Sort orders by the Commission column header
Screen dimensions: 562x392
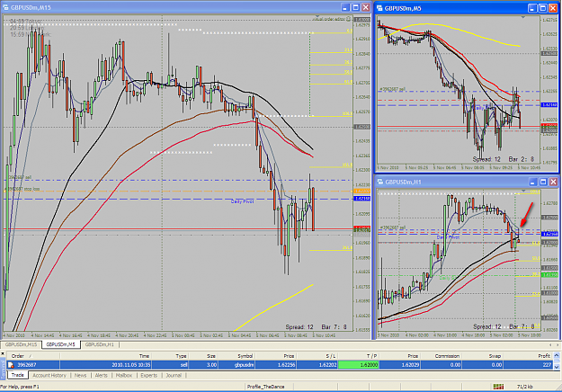pos(442,356)
